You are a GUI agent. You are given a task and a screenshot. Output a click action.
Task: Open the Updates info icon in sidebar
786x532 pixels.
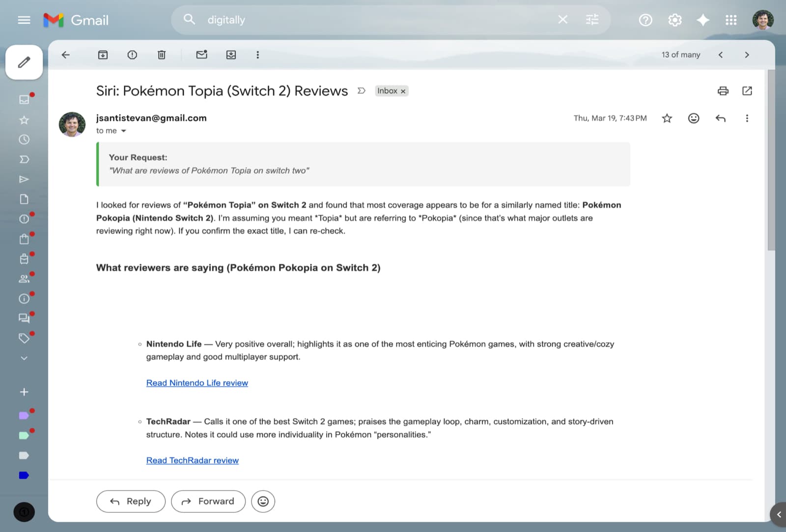tap(24, 299)
